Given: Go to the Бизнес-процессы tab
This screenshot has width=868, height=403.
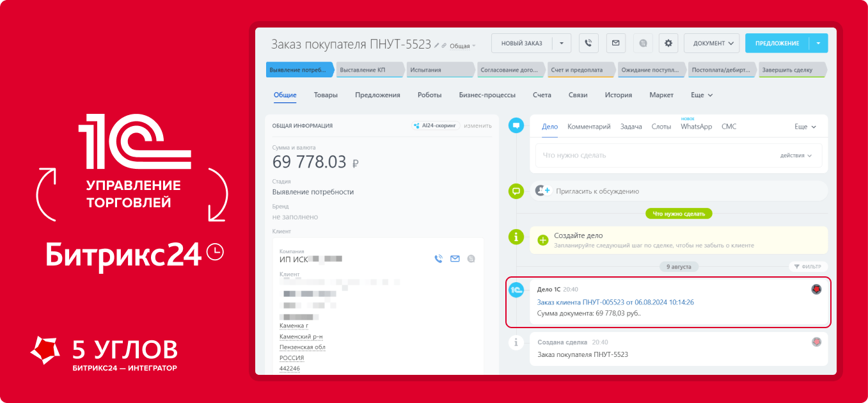Looking at the screenshot, I should [487, 95].
